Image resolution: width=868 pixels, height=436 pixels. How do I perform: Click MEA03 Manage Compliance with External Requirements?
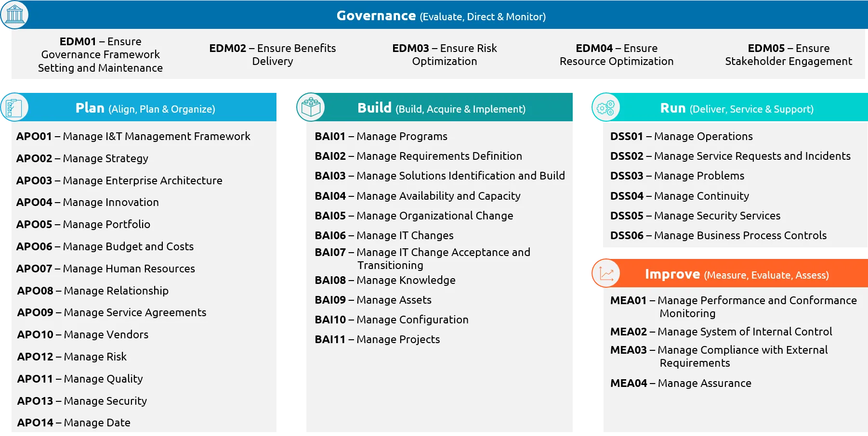719,356
